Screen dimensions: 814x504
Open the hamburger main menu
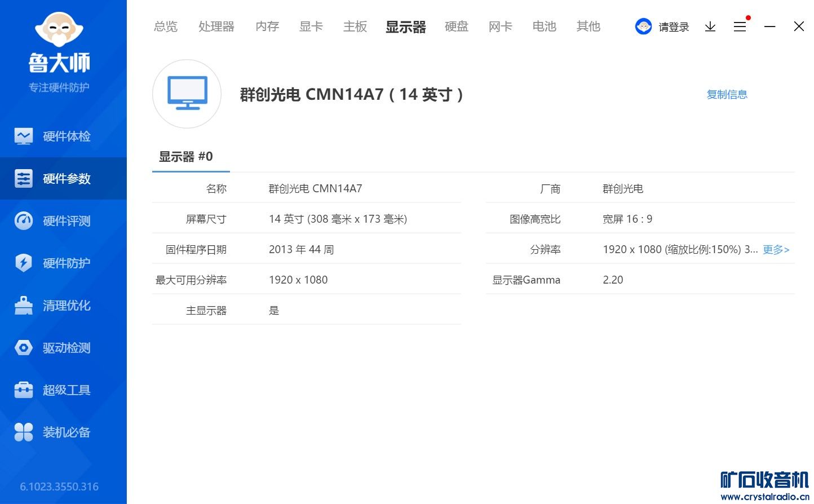coord(740,26)
